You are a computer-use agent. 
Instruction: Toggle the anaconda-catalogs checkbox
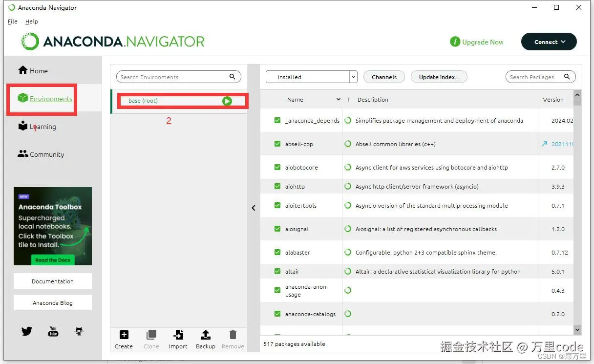[x=277, y=314]
